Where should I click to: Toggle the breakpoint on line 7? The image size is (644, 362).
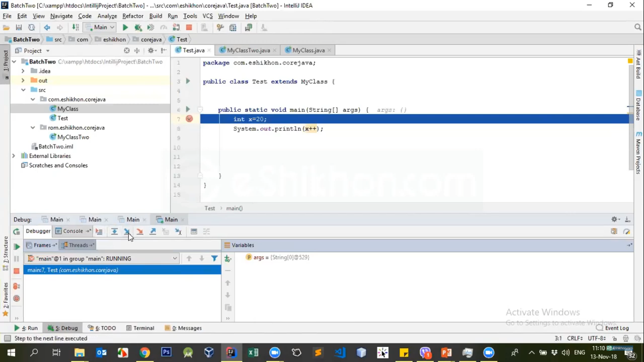click(x=189, y=119)
